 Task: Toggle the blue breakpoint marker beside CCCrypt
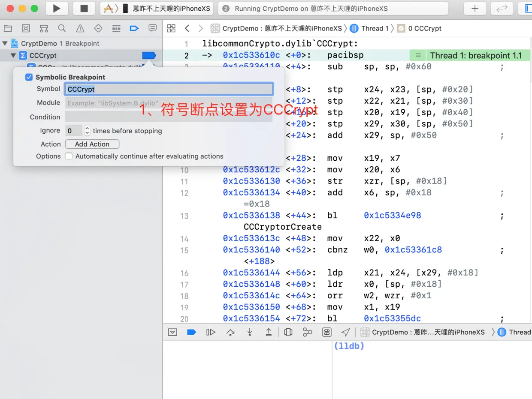(x=149, y=55)
